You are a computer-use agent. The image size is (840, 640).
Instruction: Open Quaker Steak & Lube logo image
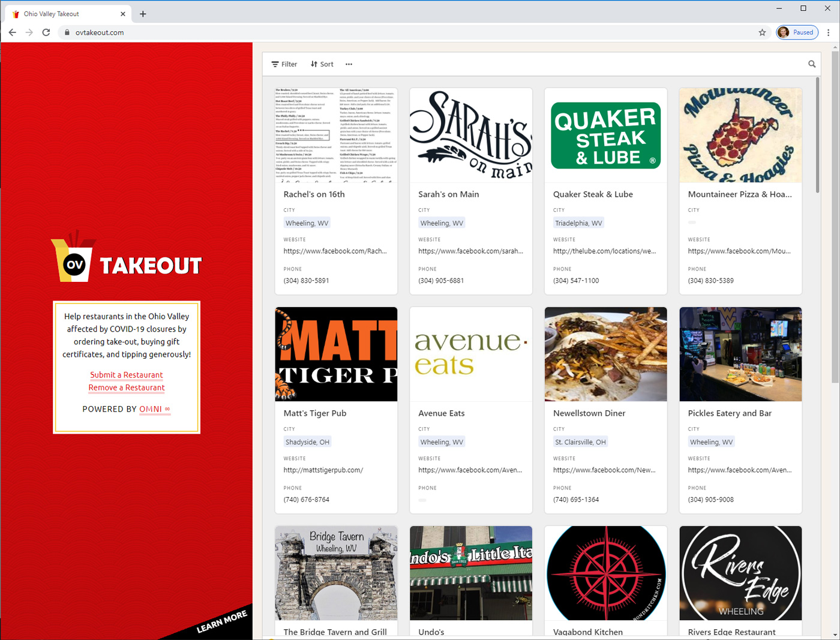[x=606, y=135]
